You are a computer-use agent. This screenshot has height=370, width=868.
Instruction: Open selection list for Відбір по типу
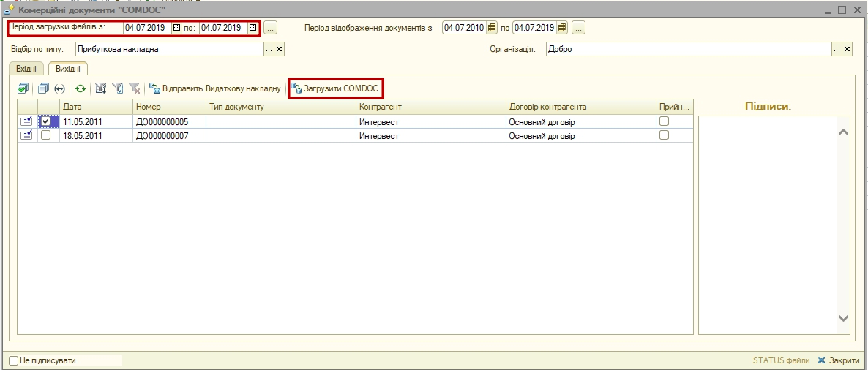(x=269, y=49)
